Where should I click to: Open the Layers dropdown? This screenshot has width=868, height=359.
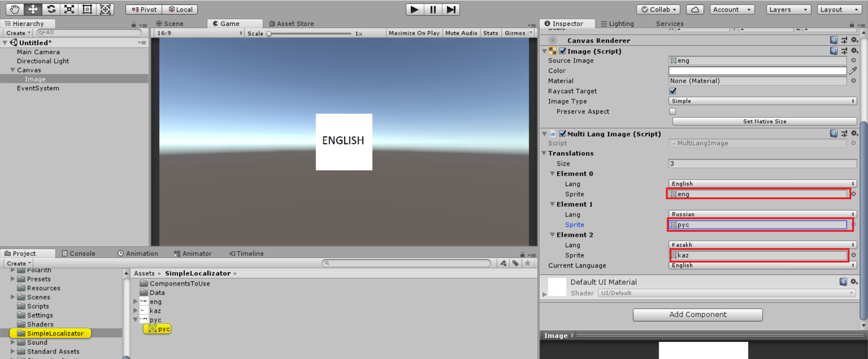pyautogui.click(x=789, y=10)
